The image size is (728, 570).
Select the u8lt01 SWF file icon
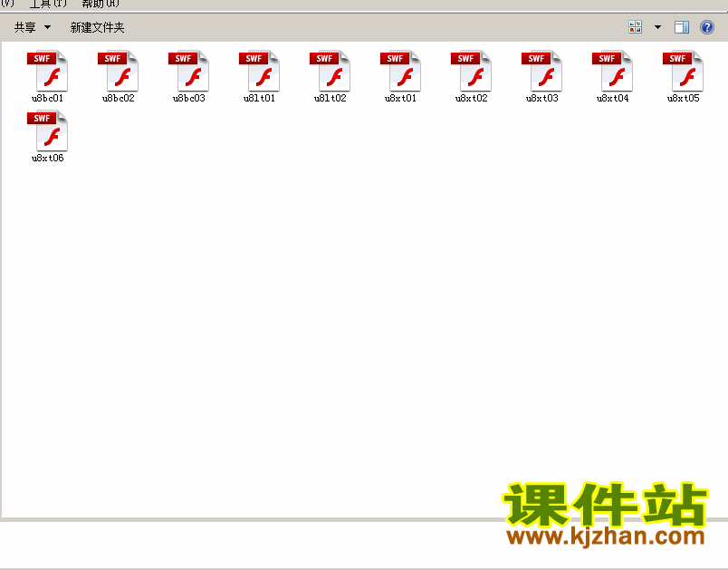pos(259,71)
